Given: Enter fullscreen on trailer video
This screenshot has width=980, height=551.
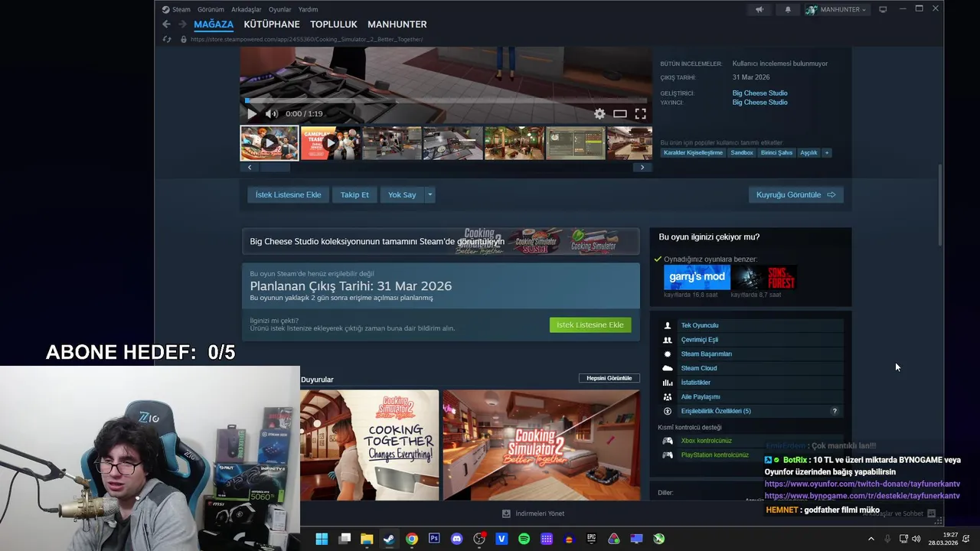Looking at the screenshot, I should click(x=640, y=113).
